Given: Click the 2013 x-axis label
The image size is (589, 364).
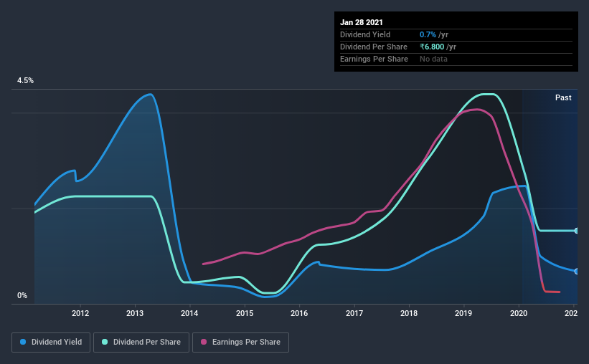Looking at the screenshot, I should 135,313.
